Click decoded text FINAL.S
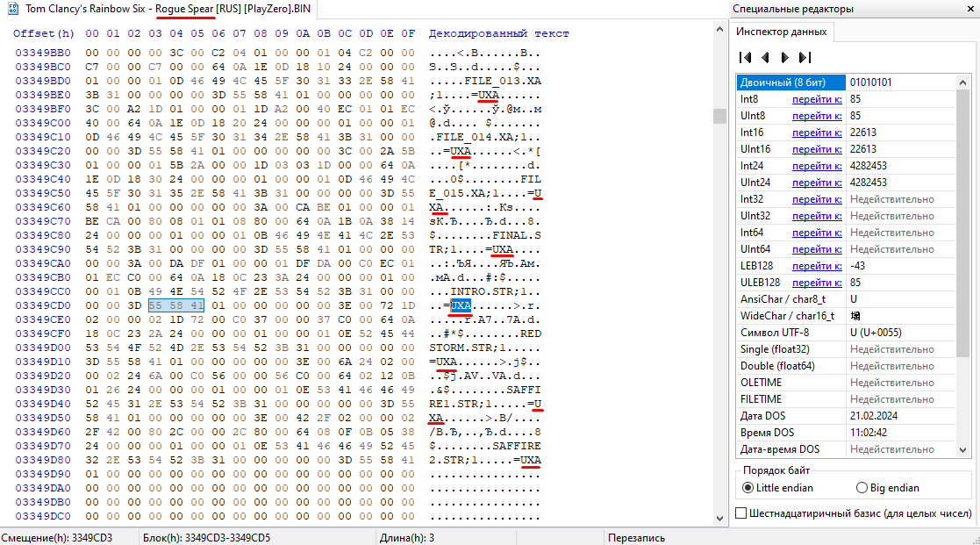Screen dimensions: 980x545 [x=516, y=235]
